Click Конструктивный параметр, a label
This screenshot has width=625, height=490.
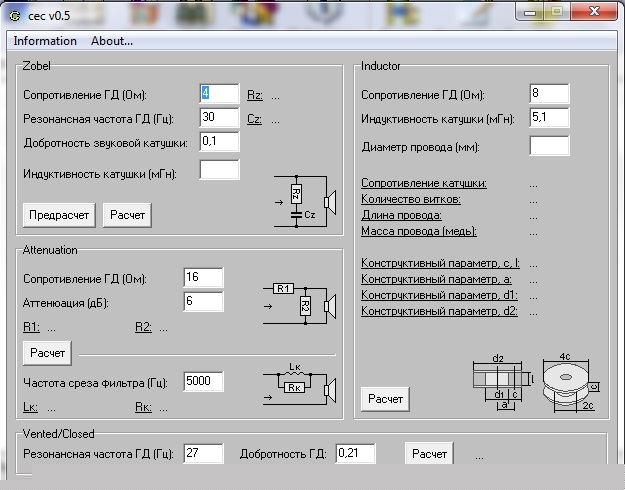436,279
